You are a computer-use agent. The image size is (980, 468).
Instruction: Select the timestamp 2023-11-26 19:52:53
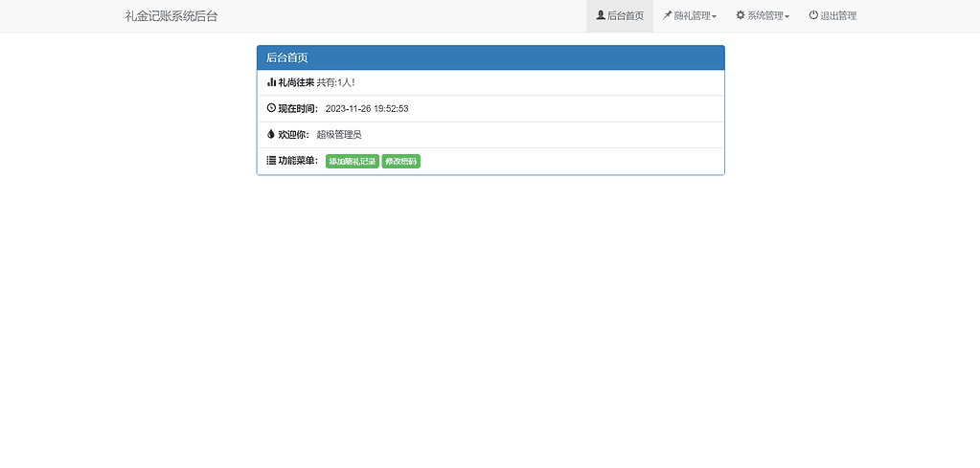[x=367, y=108]
